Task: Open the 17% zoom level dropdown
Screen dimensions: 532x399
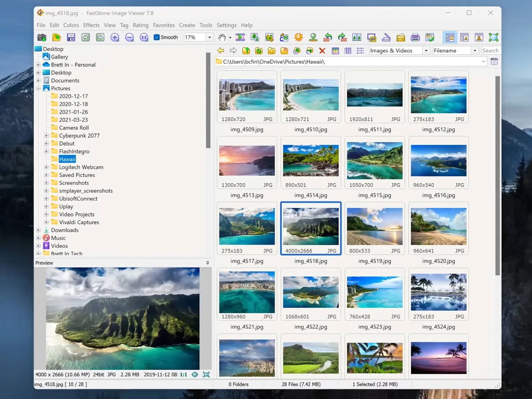Action: click(209, 37)
